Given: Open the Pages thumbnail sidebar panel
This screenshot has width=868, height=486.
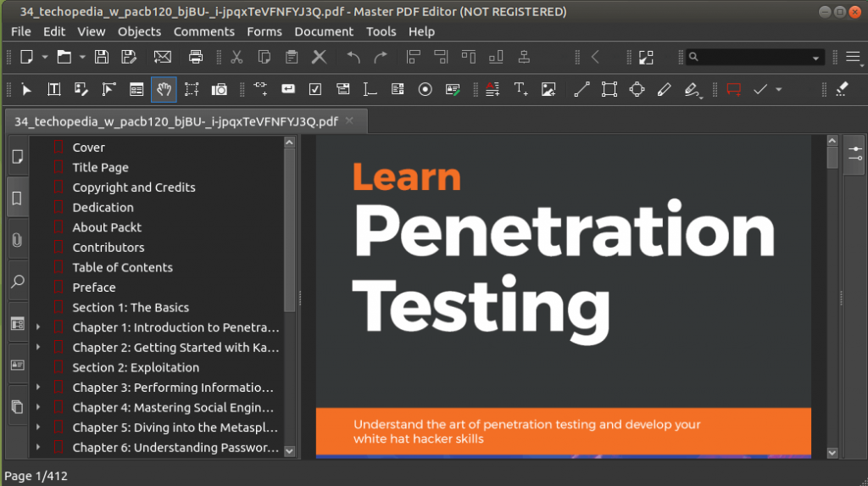Looking at the screenshot, I should point(17,157).
